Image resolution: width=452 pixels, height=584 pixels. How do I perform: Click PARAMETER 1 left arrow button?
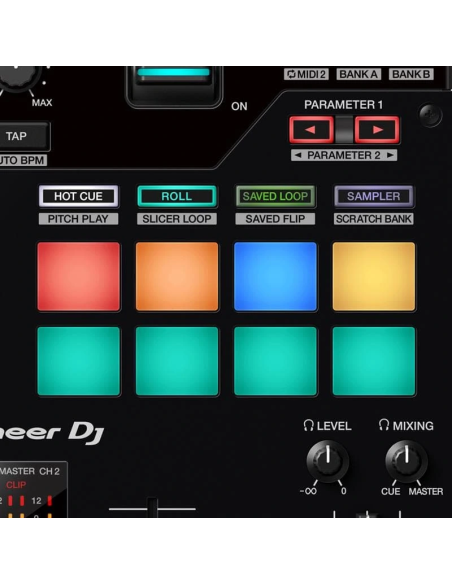(x=311, y=130)
